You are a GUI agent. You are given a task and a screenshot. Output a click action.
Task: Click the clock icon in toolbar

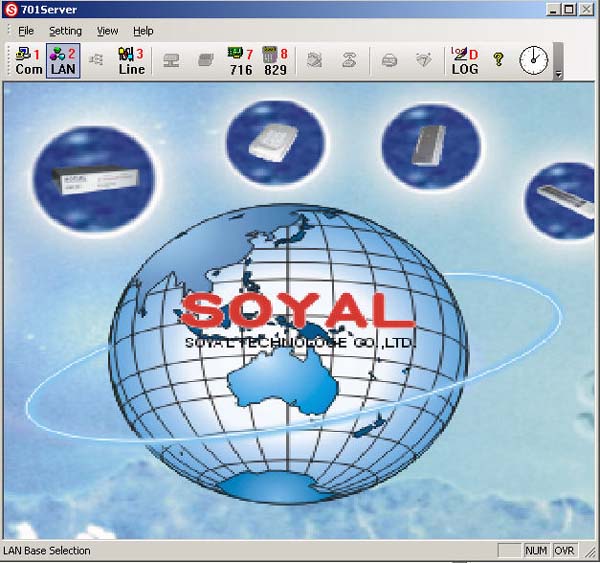(533, 60)
